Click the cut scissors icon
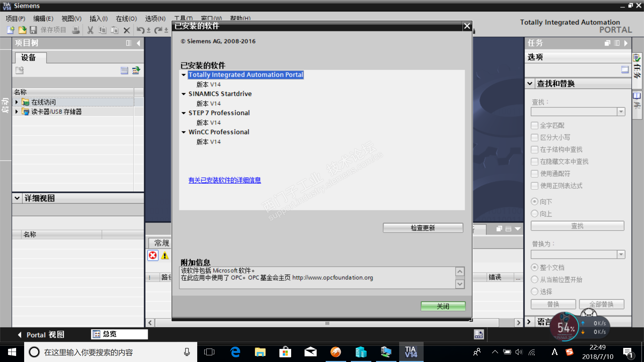This screenshot has height=362, width=644. [90, 30]
